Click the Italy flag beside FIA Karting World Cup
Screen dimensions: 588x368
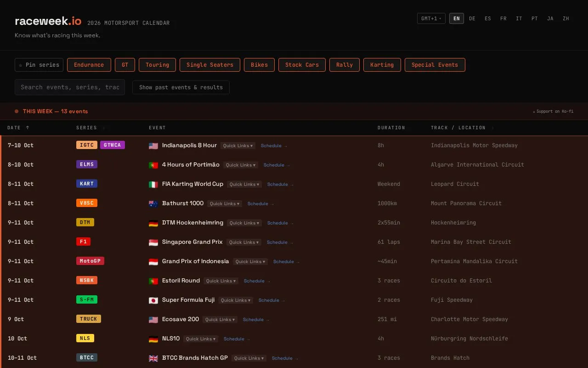[x=153, y=184]
